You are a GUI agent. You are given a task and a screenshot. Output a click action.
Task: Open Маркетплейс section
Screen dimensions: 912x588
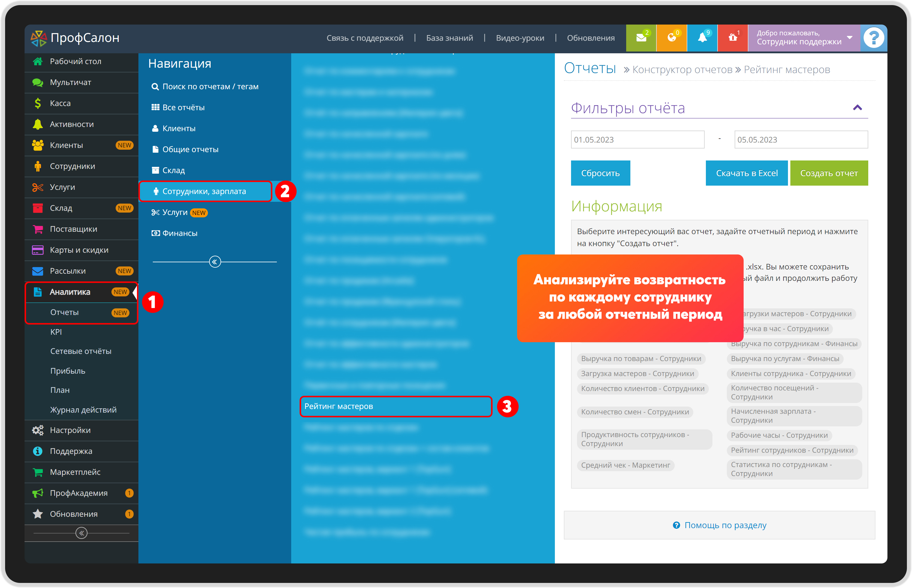81,473
